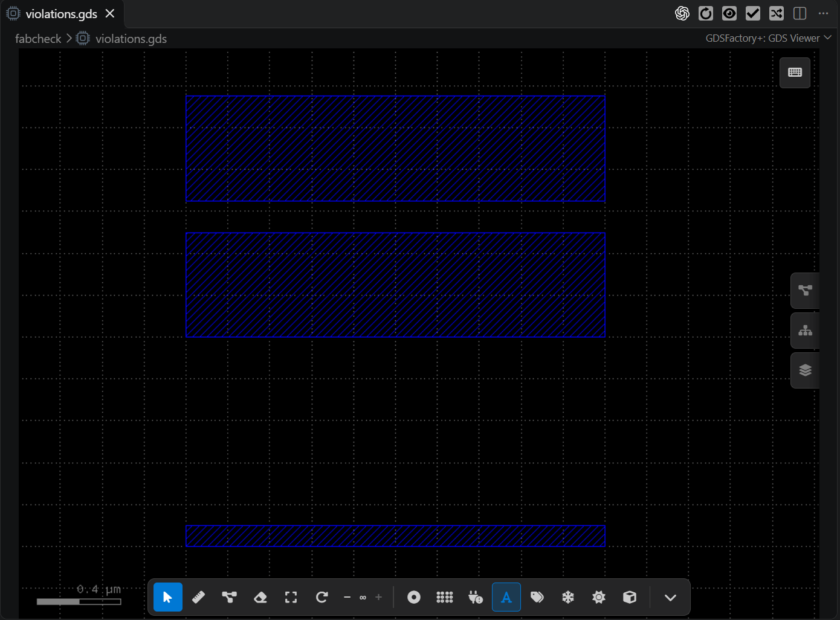
Task: Click the 0.4 µm scale bar label
Action: 99,589
